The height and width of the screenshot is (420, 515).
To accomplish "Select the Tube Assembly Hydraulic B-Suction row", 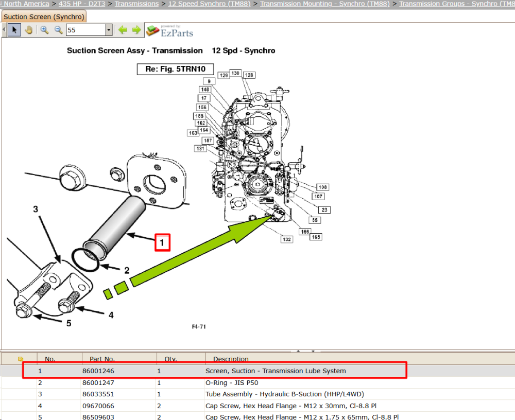I will pyautogui.click(x=285, y=394).
